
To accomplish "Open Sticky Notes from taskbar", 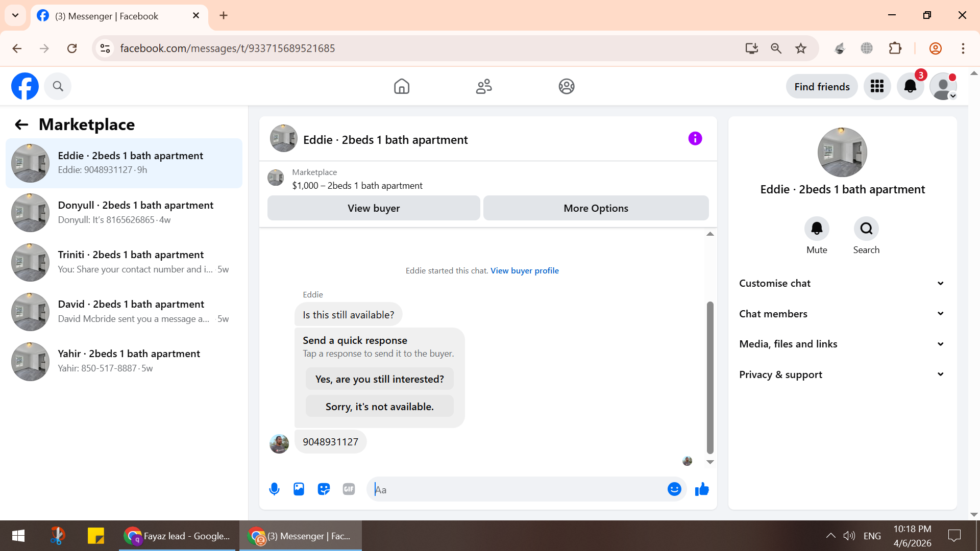I will tap(95, 536).
